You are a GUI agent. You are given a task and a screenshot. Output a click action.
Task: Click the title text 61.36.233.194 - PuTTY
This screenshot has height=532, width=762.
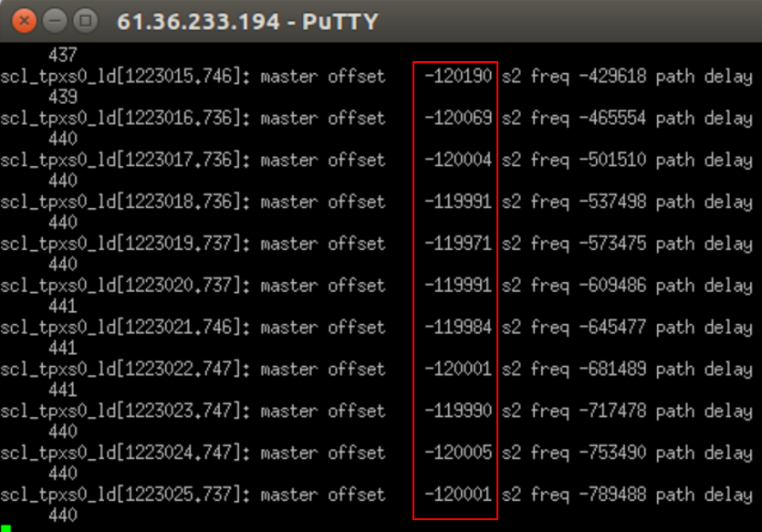[247, 22]
